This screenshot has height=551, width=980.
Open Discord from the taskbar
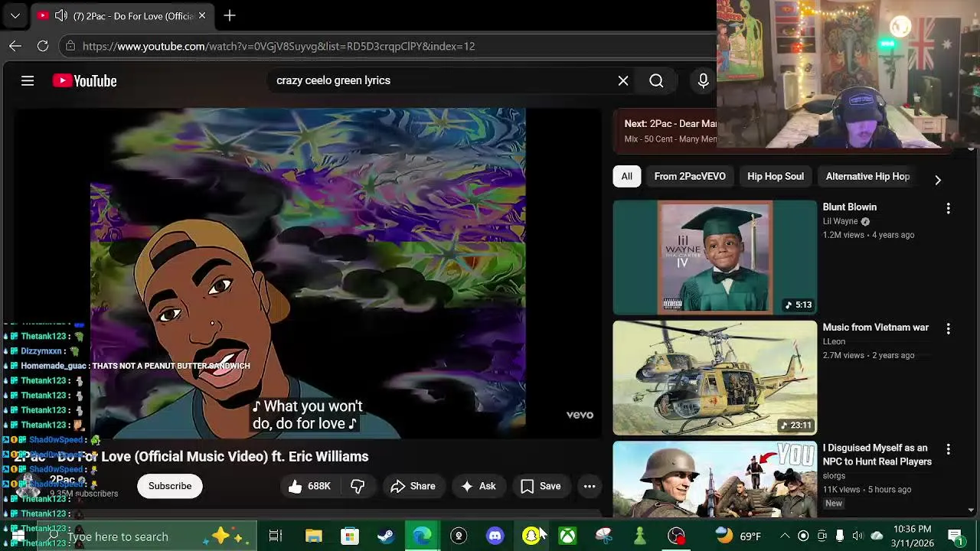[x=495, y=536]
